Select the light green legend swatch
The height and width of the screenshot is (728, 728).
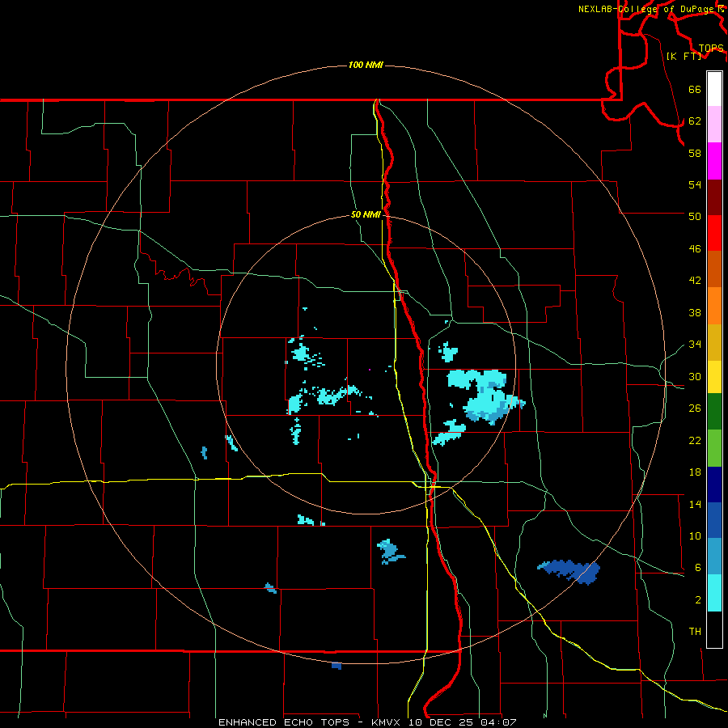coord(714,448)
